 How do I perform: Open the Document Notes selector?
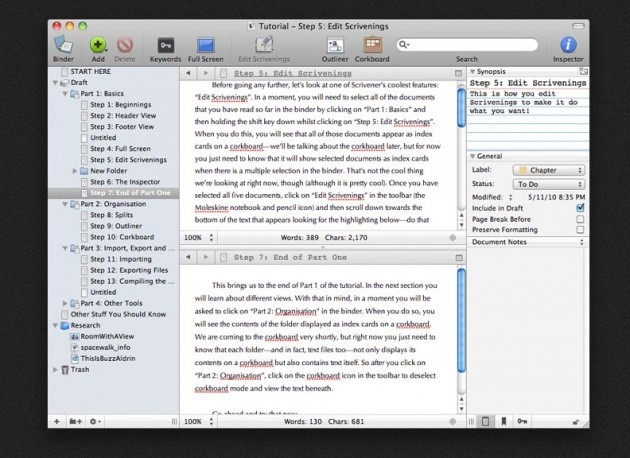pyautogui.click(x=528, y=242)
